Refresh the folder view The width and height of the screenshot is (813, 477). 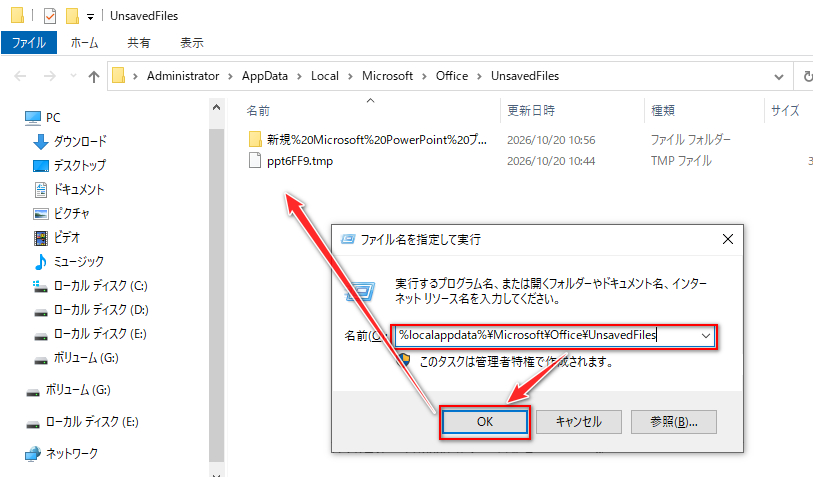(x=807, y=77)
